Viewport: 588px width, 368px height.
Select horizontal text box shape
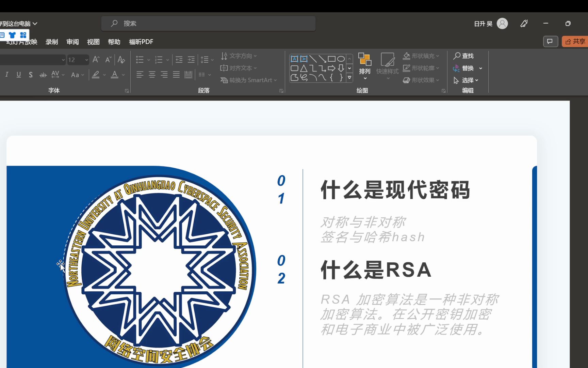[294, 59]
